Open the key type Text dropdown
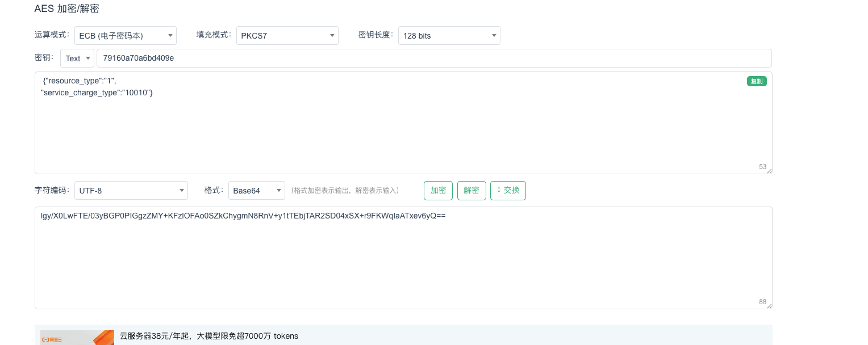 tap(77, 58)
